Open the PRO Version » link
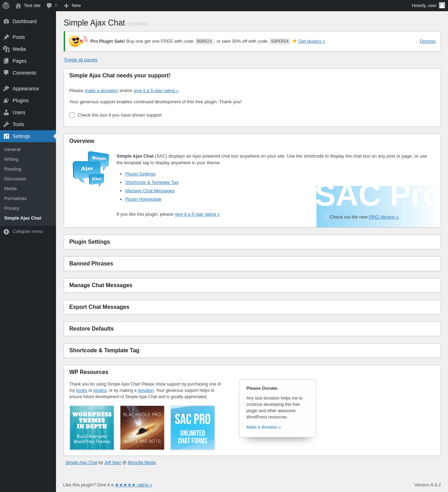The height and width of the screenshot is (492, 448). coord(384,217)
